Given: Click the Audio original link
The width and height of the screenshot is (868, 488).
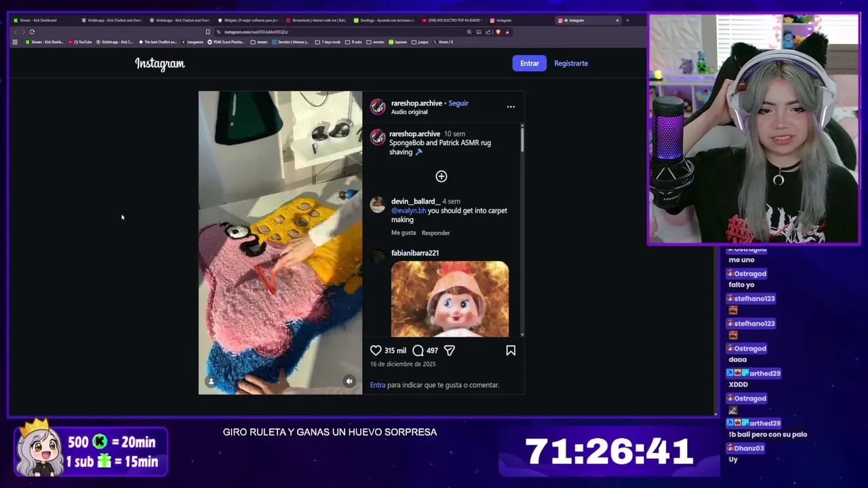Looking at the screenshot, I should tap(410, 112).
